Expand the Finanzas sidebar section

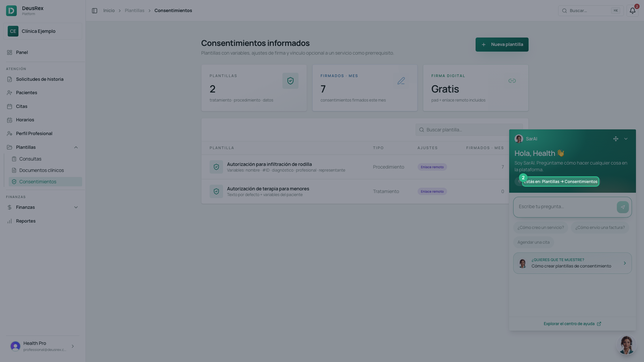tap(76, 207)
